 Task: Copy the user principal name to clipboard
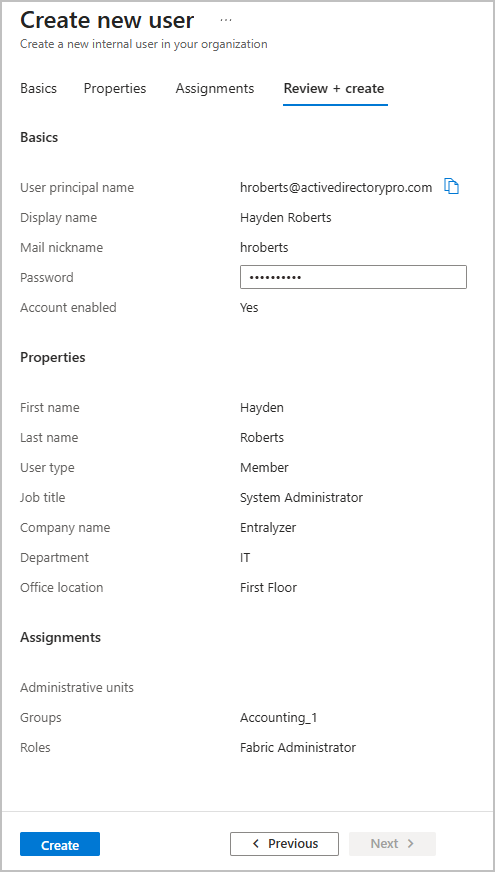point(452,187)
